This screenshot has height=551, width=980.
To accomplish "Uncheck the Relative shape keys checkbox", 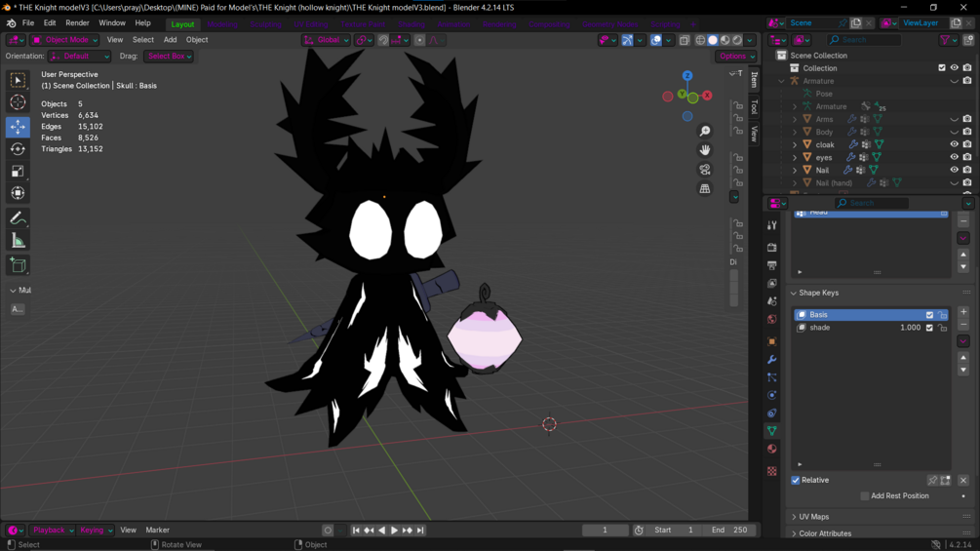I will [x=795, y=481].
